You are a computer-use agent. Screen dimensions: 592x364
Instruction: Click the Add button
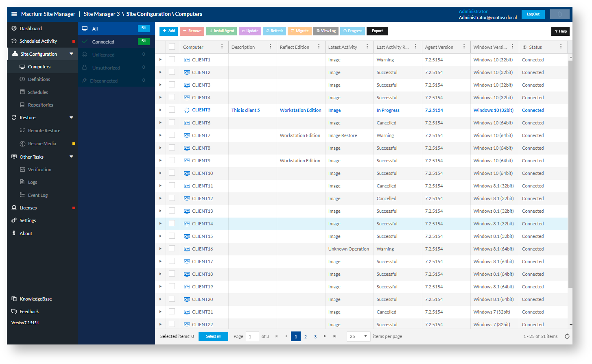[168, 31]
